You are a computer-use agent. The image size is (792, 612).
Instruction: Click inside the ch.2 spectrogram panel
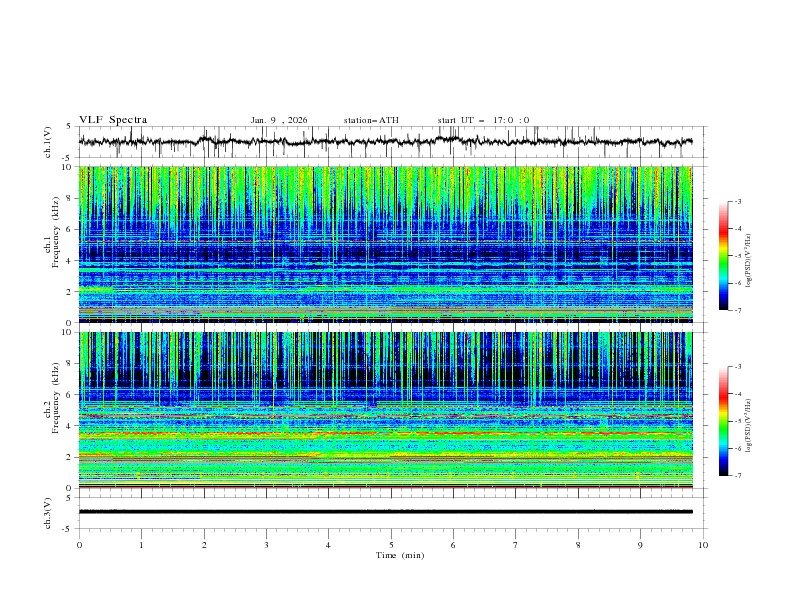pos(385,410)
